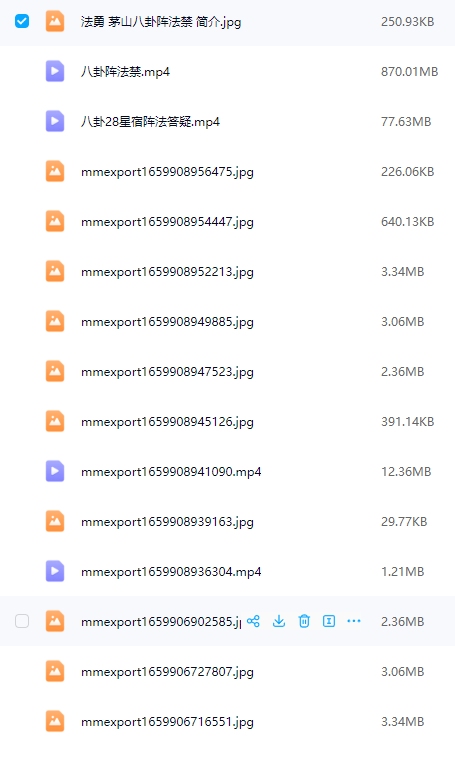Click video icon of mmexport1659908941090.mp4
This screenshot has width=455, height=770.
[55, 471]
